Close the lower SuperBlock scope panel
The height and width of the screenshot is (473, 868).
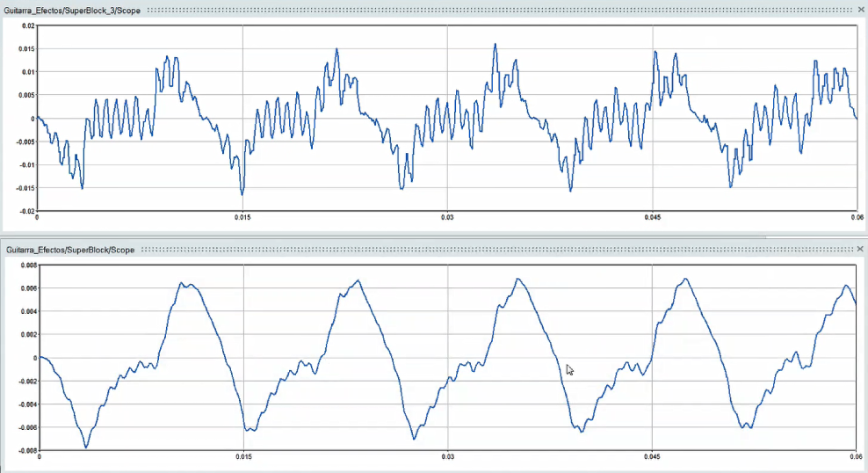[861, 250]
